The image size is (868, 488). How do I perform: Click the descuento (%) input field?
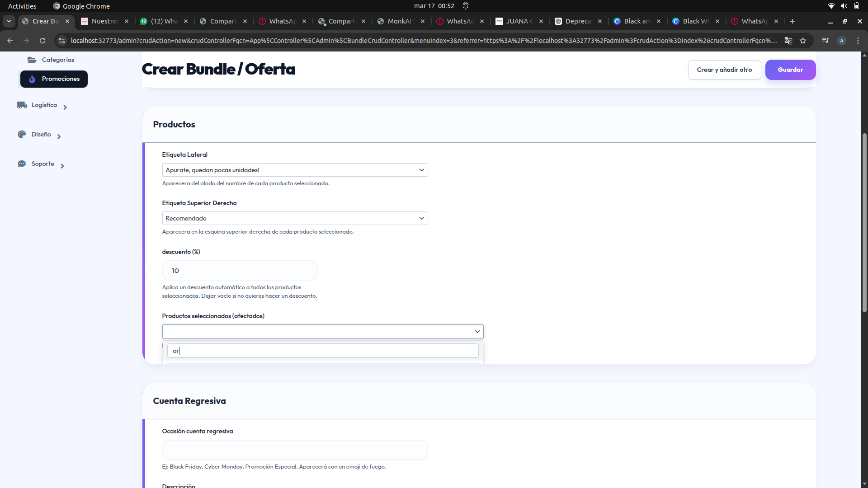[x=240, y=271]
